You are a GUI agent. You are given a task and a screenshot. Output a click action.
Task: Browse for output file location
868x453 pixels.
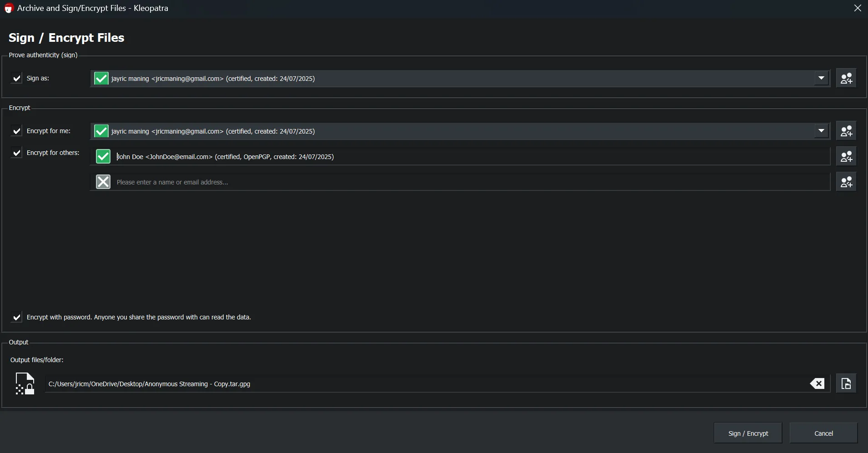click(846, 384)
